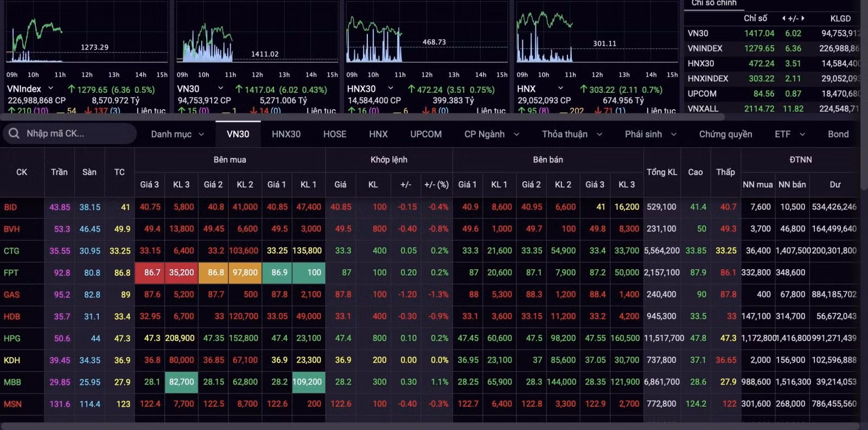The image size is (868, 430).
Task: Click the TC column header
Action: (119, 172)
